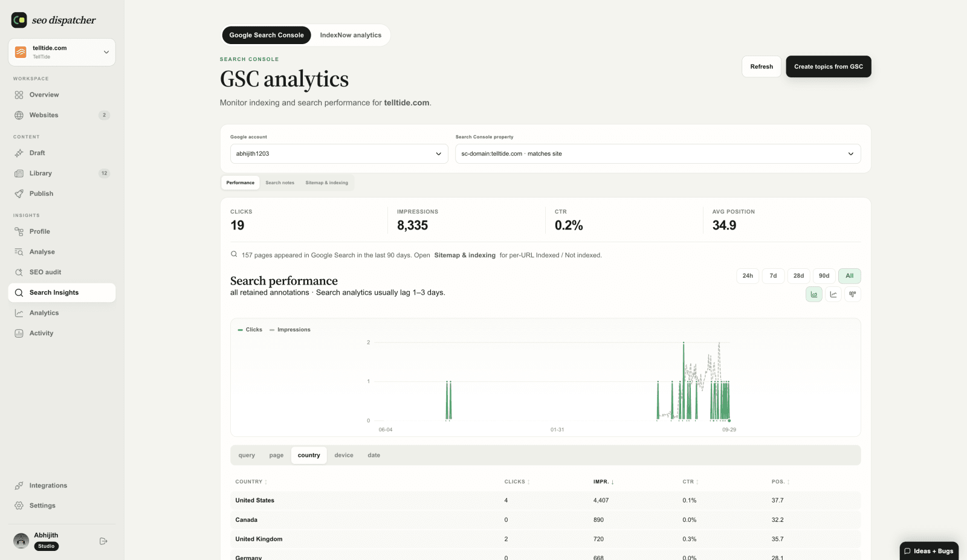967x560 pixels.
Task: Click the Websites globe icon
Action: 19,115
